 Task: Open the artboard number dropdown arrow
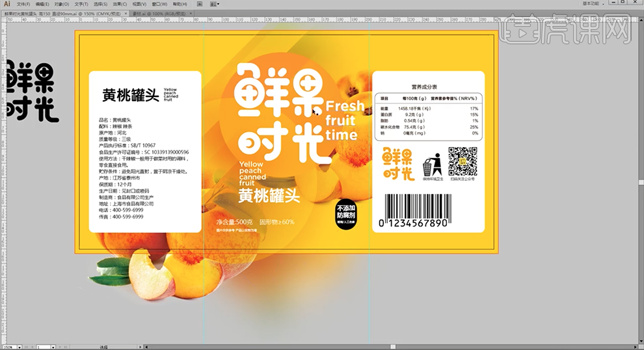click(x=53, y=347)
